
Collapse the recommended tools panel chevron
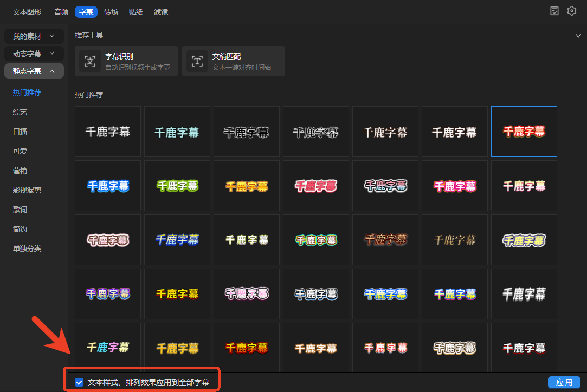(578, 36)
